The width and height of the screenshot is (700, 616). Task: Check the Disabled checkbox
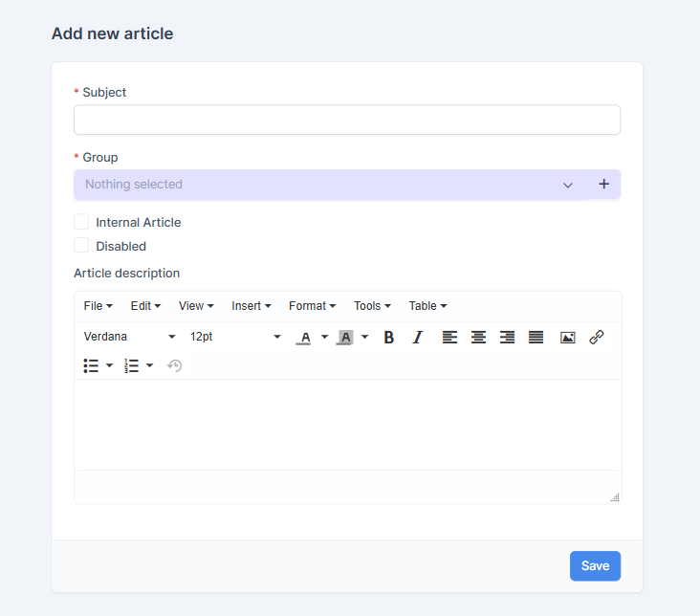click(81, 246)
